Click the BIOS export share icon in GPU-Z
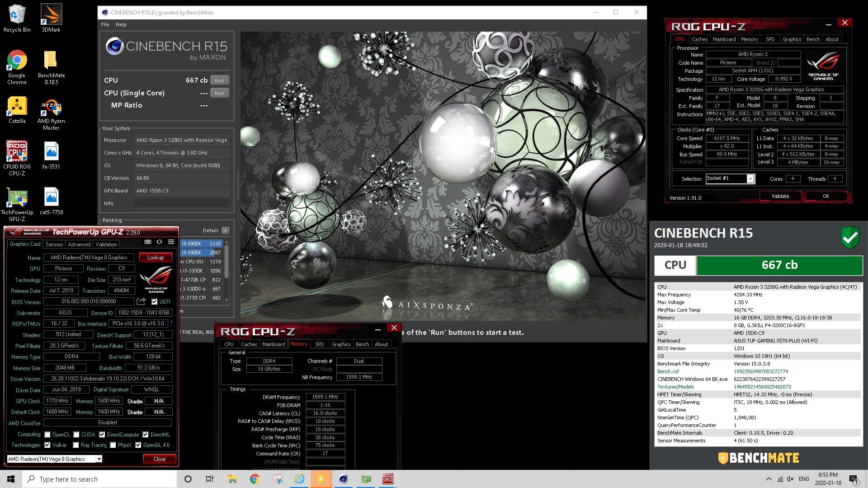868x488 pixels. click(x=142, y=301)
